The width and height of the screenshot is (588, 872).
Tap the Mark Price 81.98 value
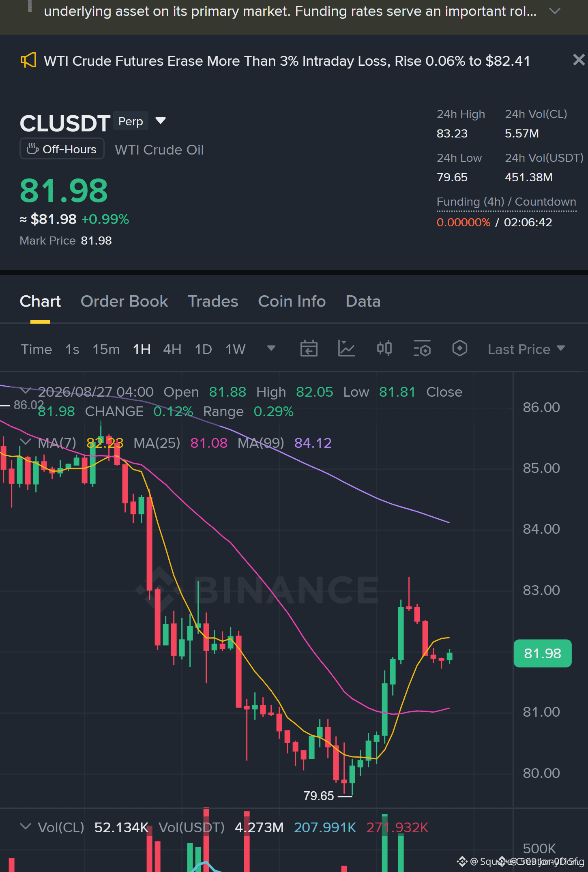96,241
